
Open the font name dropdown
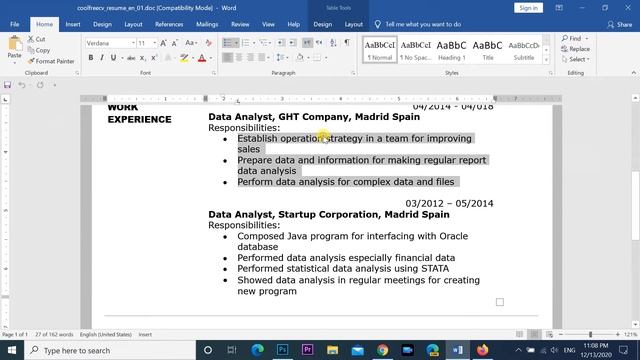(x=133, y=43)
